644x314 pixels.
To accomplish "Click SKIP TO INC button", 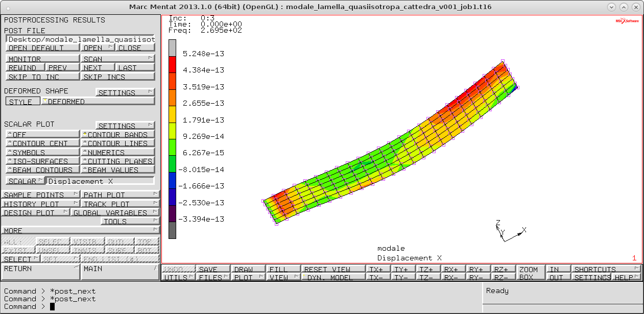I will click(42, 77).
